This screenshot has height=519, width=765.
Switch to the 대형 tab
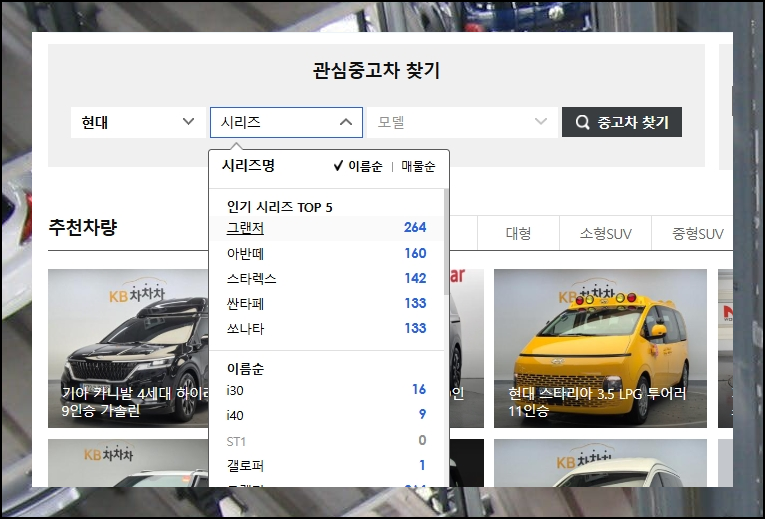518,233
